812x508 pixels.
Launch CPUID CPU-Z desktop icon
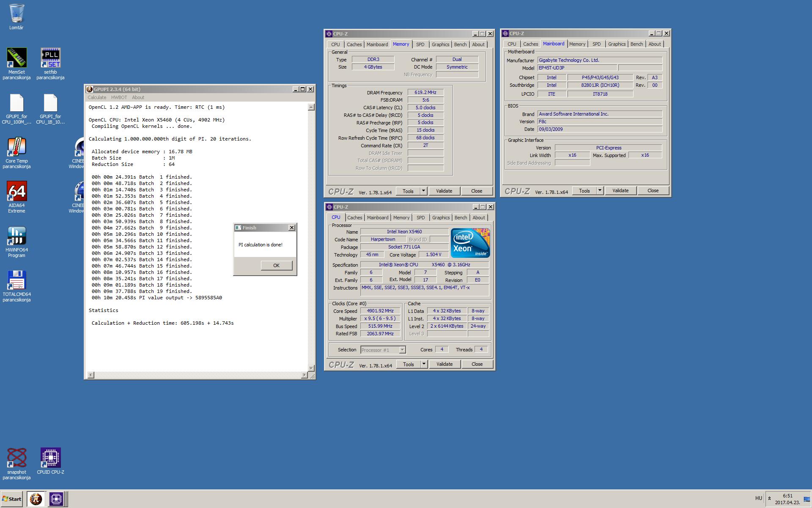50,461
